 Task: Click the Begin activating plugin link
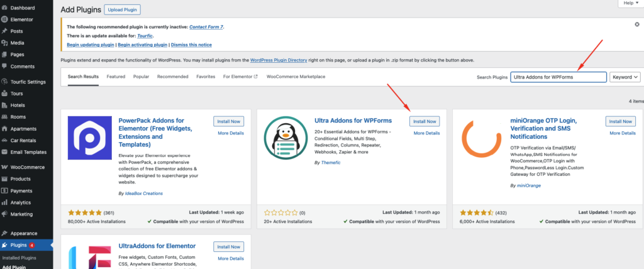point(142,45)
